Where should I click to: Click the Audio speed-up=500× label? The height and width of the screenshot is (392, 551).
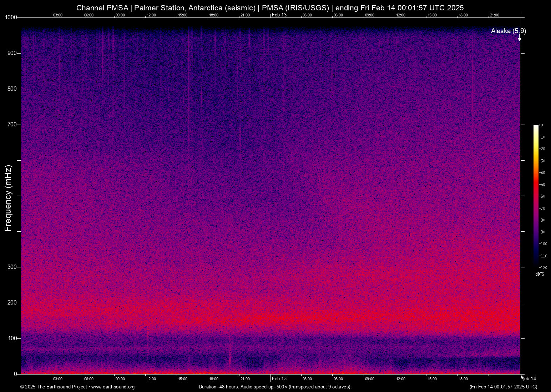264,387
